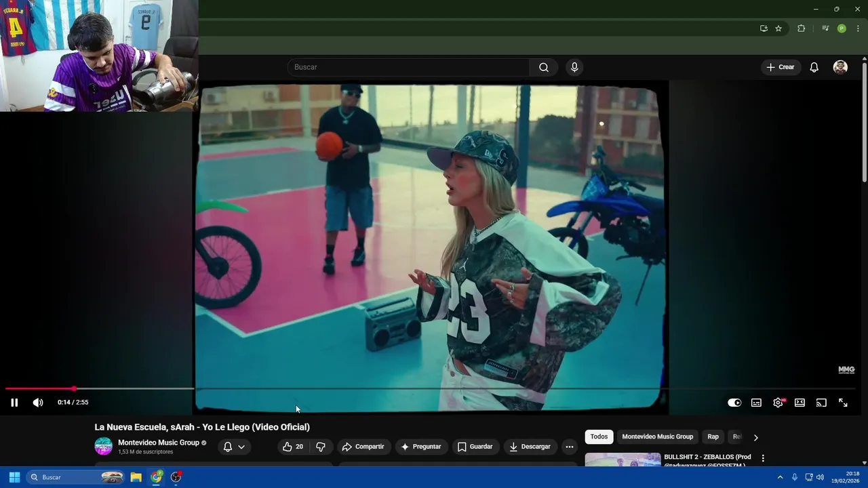Open YouTube notifications bell
Image resolution: width=868 pixels, height=488 pixels.
814,67
